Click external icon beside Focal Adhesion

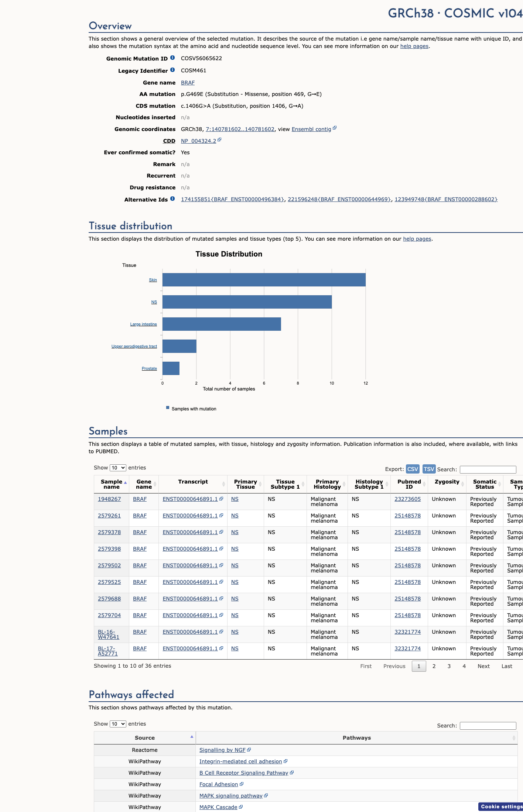[x=242, y=784]
